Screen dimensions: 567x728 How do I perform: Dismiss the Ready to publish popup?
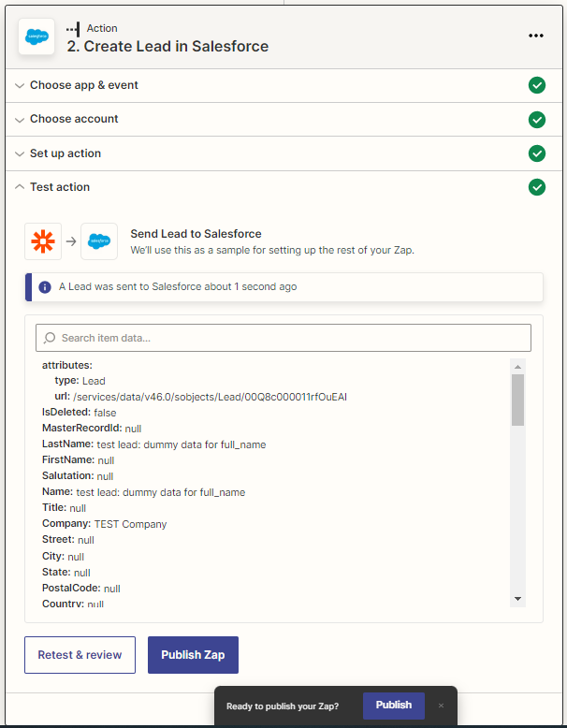(441, 706)
